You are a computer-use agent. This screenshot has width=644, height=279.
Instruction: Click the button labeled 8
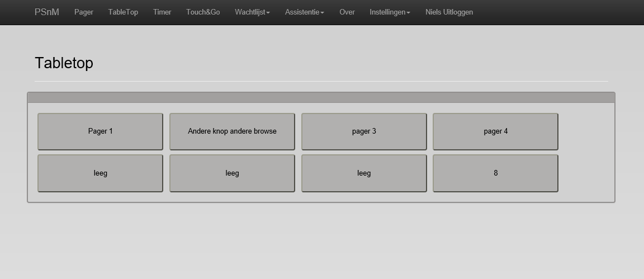point(495,173)
